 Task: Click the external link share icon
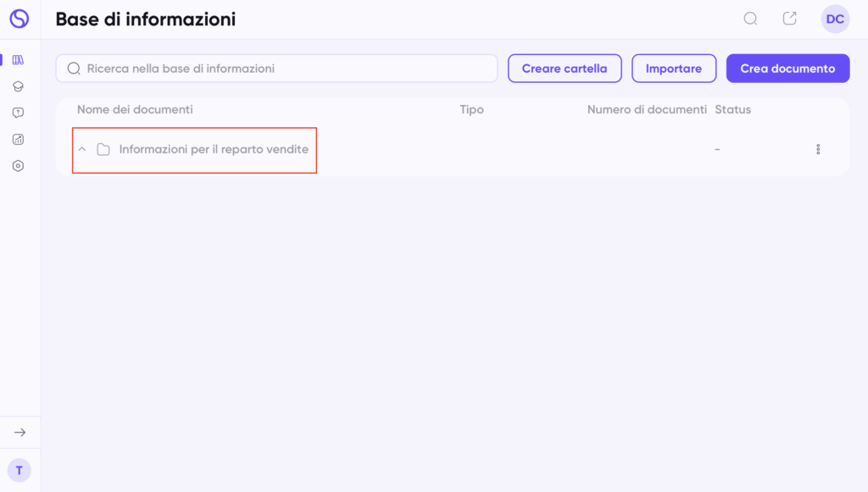coord(789,19)
